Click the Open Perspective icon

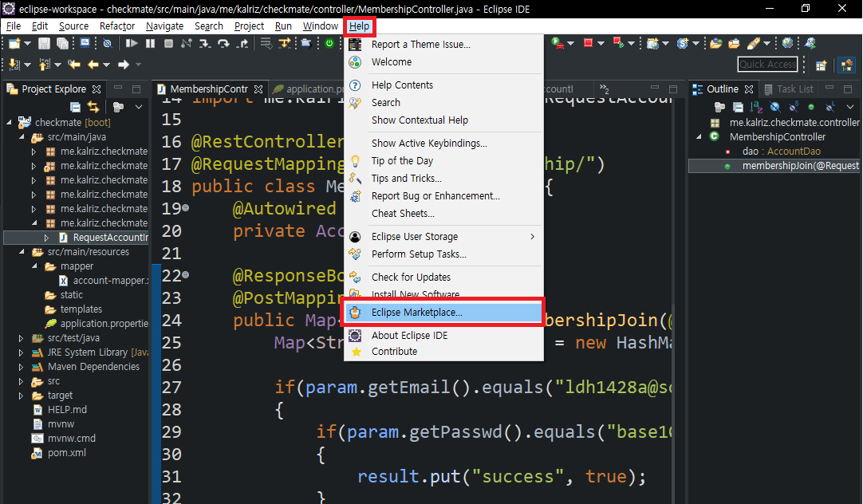pos(822,65)
